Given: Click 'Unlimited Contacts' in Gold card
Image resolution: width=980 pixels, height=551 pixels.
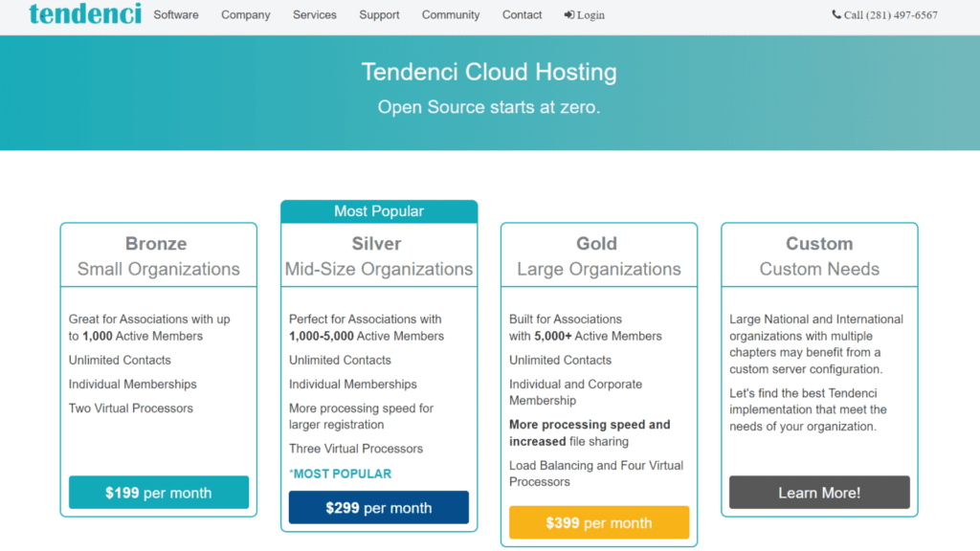Looking at the screenshot, I should click(560, 360).
